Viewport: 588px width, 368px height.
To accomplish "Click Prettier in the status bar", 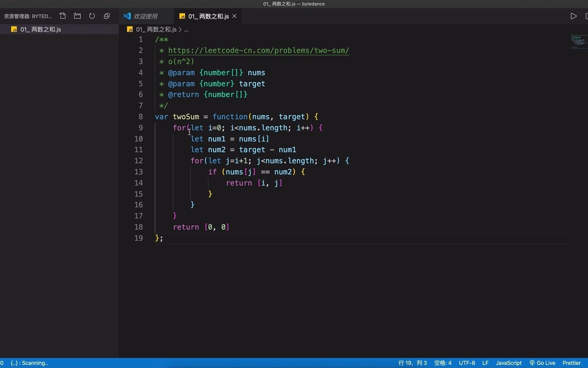I will click(x=571, y=363).
